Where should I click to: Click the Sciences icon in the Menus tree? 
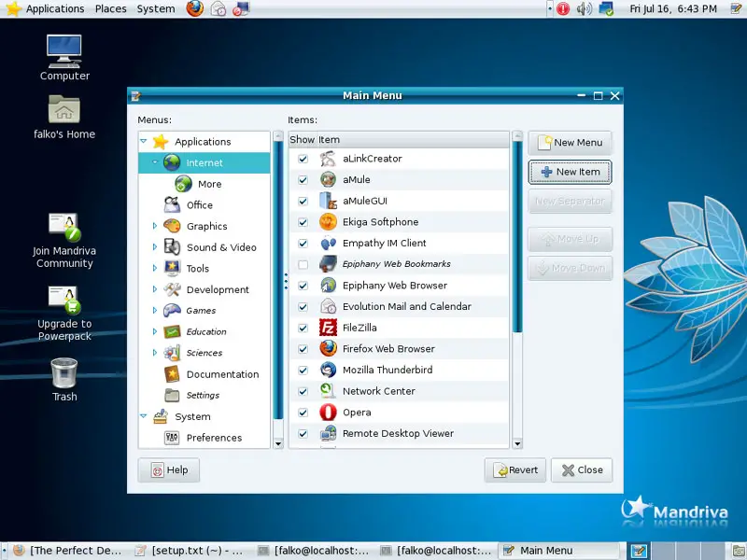pos(172,353)
